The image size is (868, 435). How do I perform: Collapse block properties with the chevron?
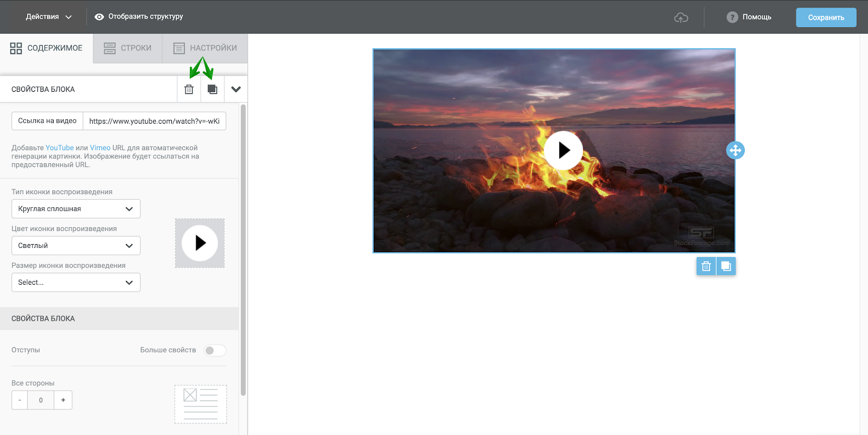[236, 89]
